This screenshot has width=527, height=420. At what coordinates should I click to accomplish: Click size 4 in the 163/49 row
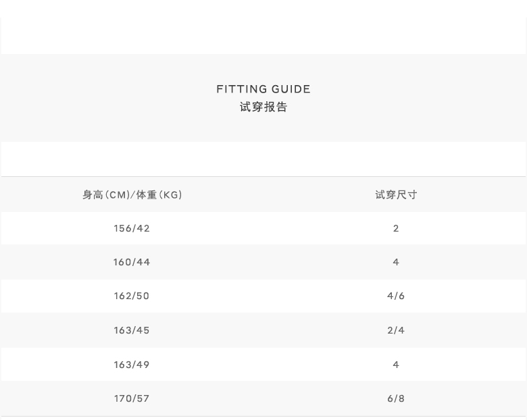(x=396, y=365)
